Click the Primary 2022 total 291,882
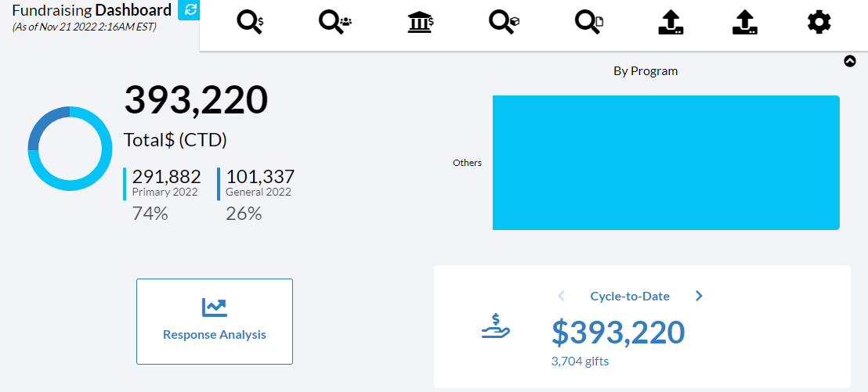Screen dimensions: 868x392 [x=166, y=177]
